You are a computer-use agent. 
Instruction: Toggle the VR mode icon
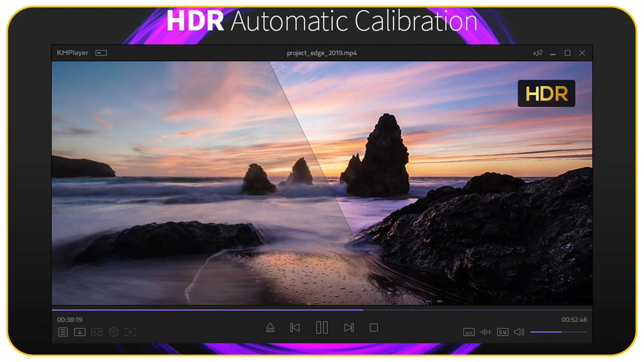click(97, 332)
